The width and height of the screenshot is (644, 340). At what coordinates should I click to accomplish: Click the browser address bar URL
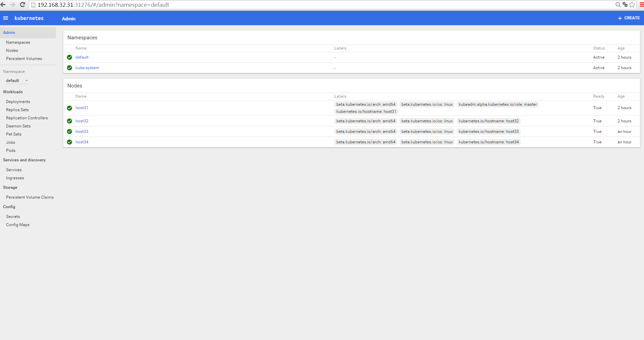pos(103,5)
